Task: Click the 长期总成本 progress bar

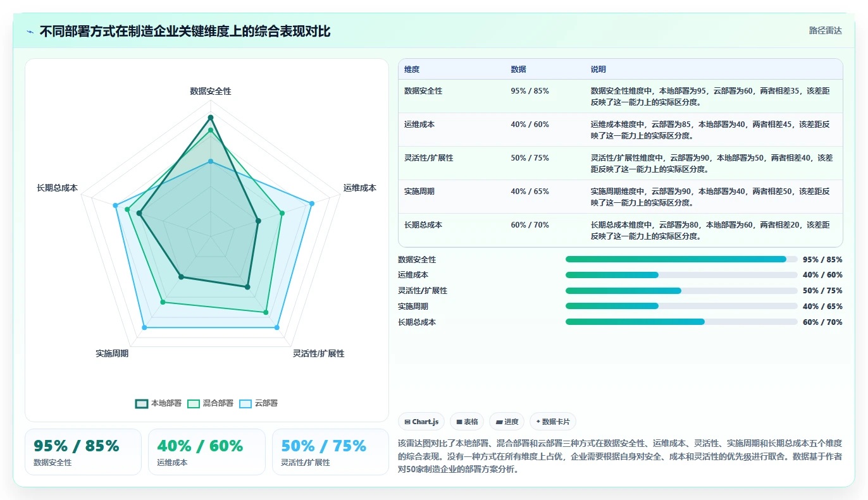Action: click(681, 322)
